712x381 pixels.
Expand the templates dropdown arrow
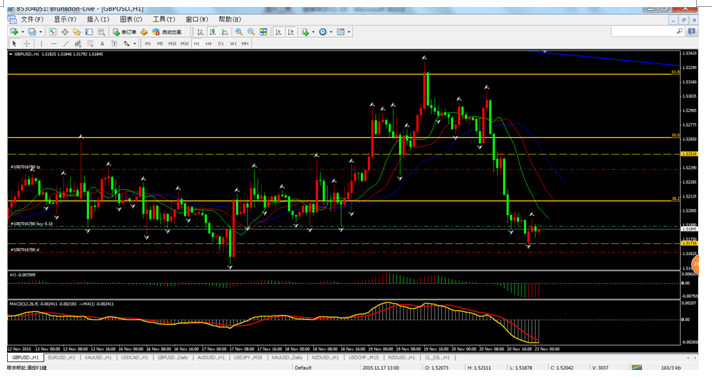[349, 32]
